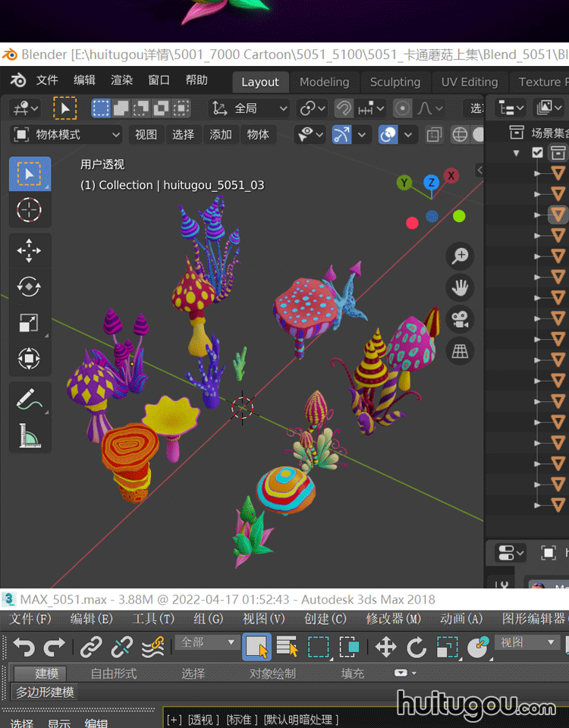Expand the 全部 selection filter in 3ds Max
The height and width of the screenshot is (728, 569).
pos(207,643)
